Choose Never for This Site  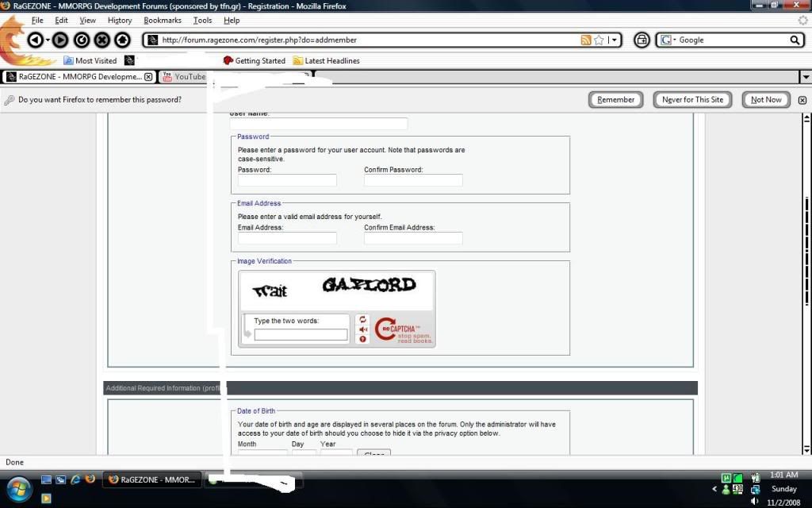[692, 100]
